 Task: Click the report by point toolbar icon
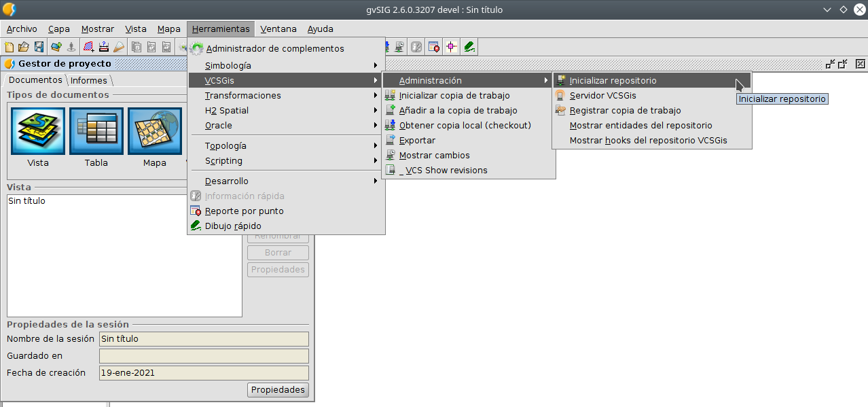[x=433, y=47]
